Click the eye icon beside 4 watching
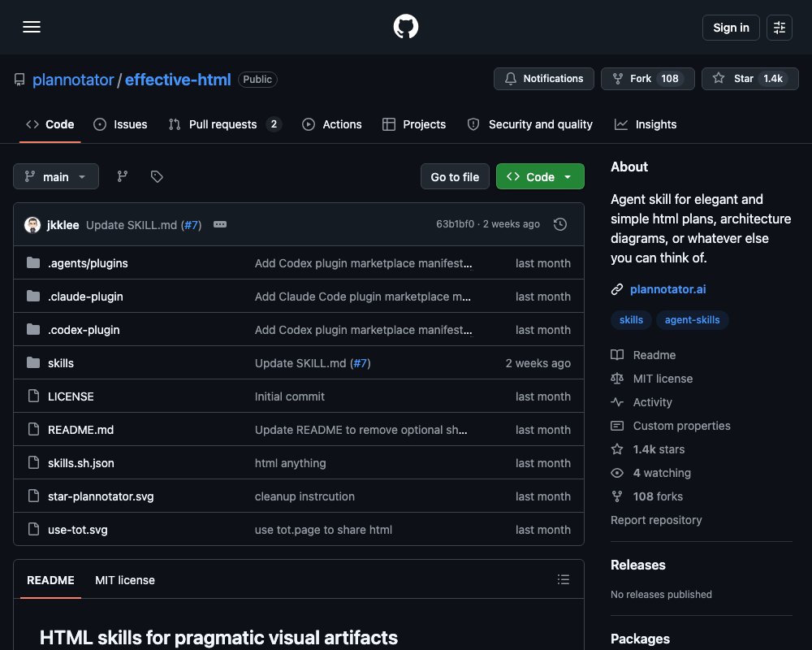The height and width of the screenshot is (650, 812). coord(617,473)
